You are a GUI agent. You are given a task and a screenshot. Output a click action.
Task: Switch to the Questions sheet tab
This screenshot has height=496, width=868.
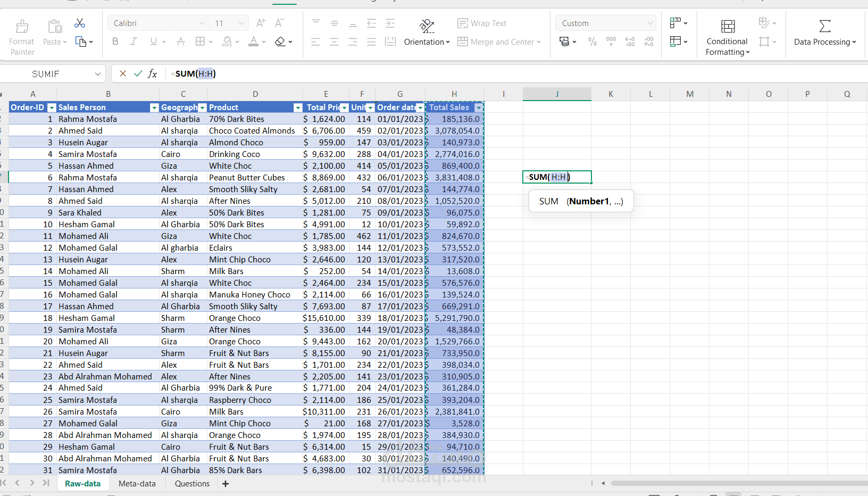[x=192, y=483]
